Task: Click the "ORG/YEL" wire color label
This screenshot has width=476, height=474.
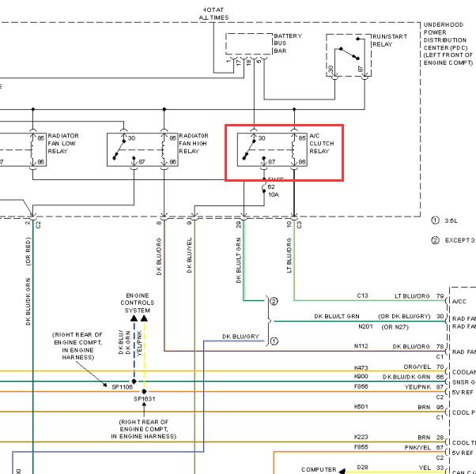Action: (417, 367)
